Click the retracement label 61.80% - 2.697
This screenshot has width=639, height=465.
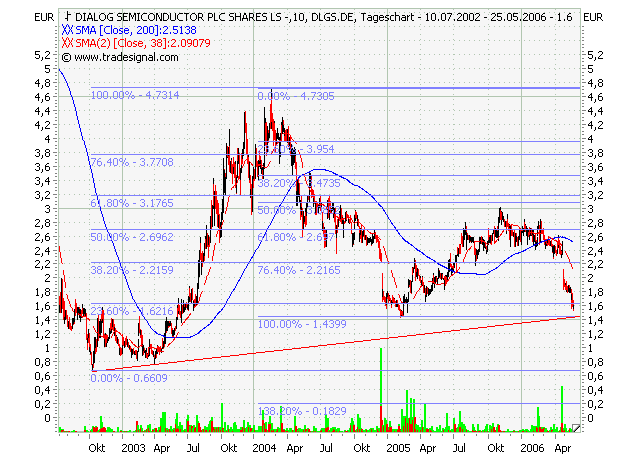296,237
